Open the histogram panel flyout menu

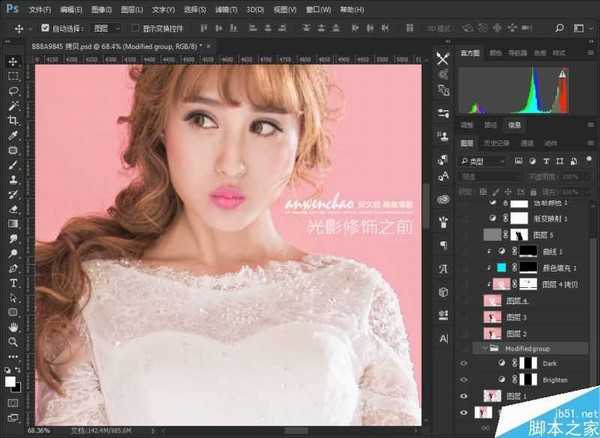click(x=591, y=52)
